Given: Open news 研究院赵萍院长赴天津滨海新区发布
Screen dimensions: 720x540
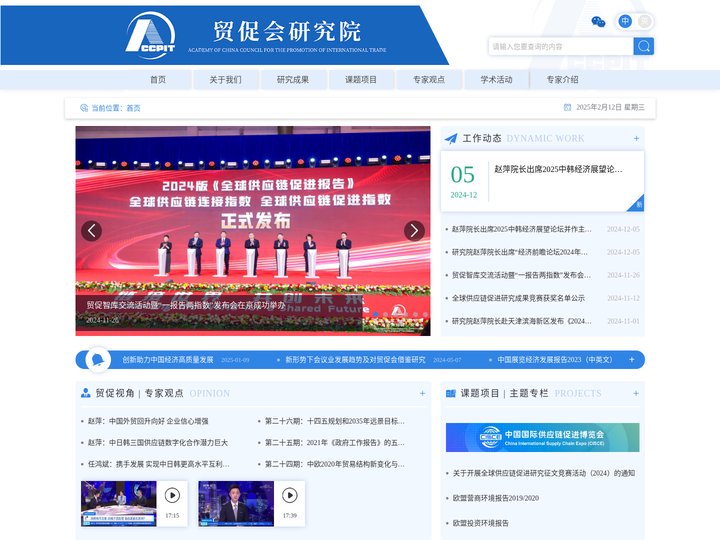Looking at the screenshot, I should pyautogui.click(x=522, y=321).
